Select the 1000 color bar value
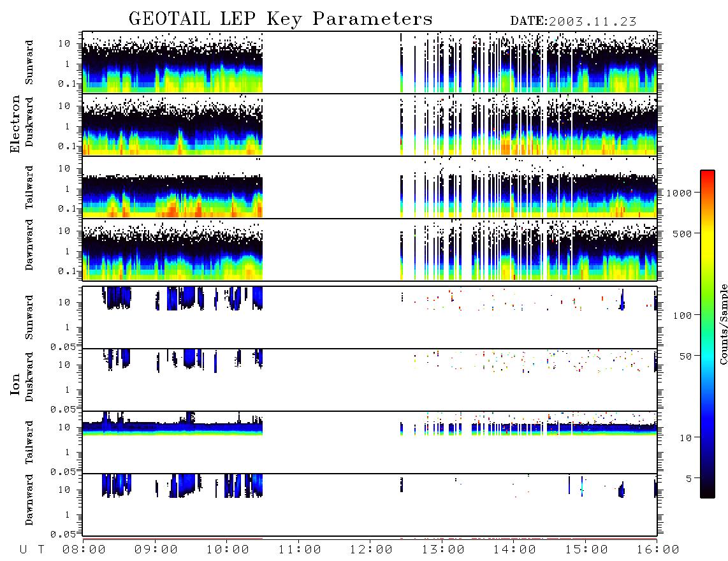 click(679, 193)
